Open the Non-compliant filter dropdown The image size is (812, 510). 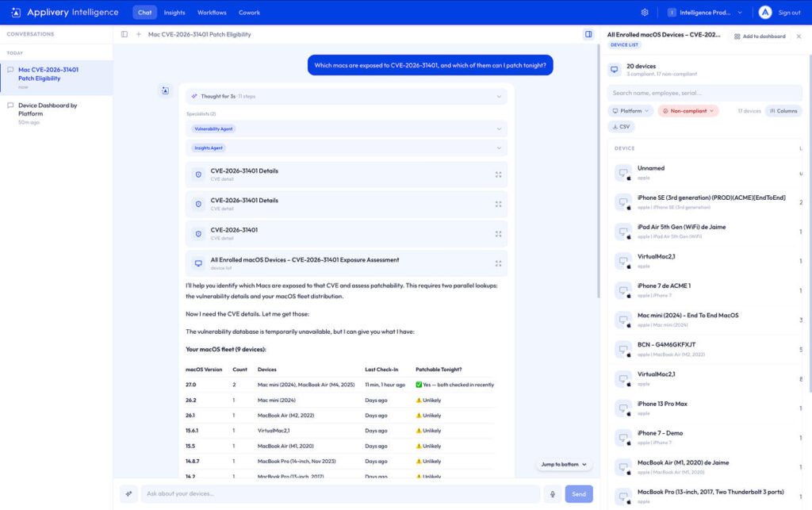688,111
